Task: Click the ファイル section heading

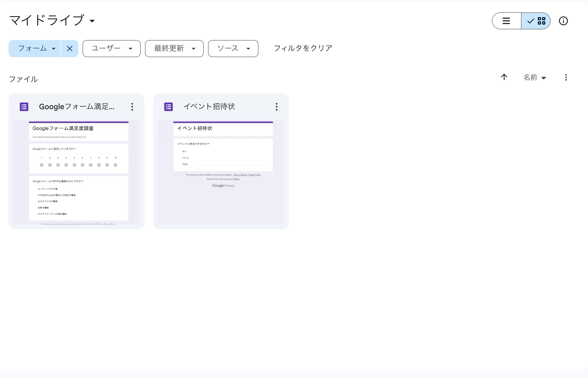Action: point(23,79)
